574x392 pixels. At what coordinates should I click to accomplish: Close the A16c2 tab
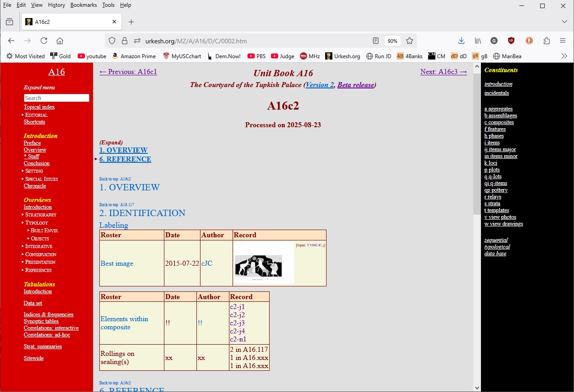114,22
